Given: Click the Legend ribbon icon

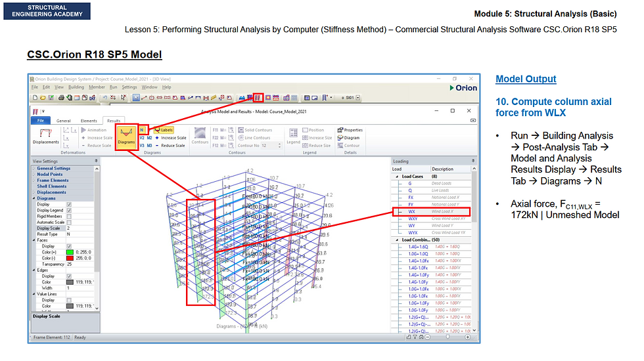Looking at the screenshot, I should [293, 136].
